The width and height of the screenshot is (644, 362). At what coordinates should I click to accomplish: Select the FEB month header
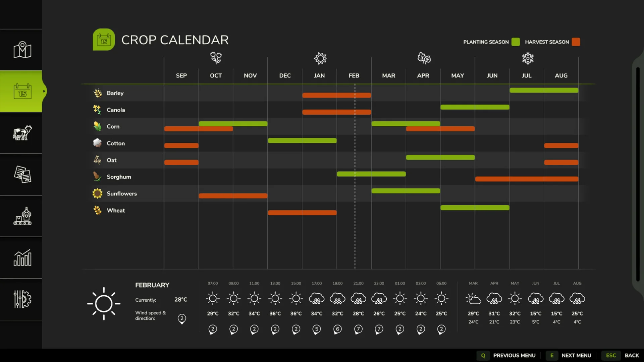354,75
